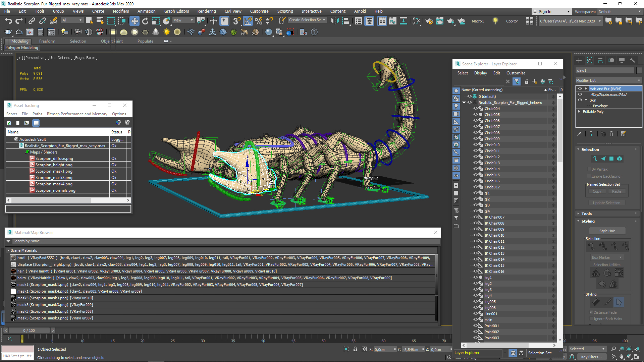Toggle the Percent Snap tool
This screenshot has width=644, height=362.
tap(259, 21)
